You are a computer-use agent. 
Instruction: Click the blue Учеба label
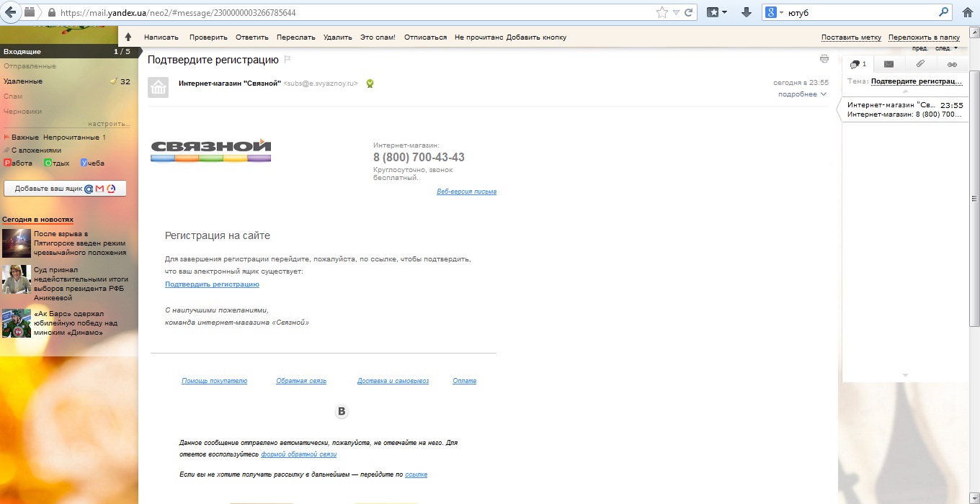[92, 163]
